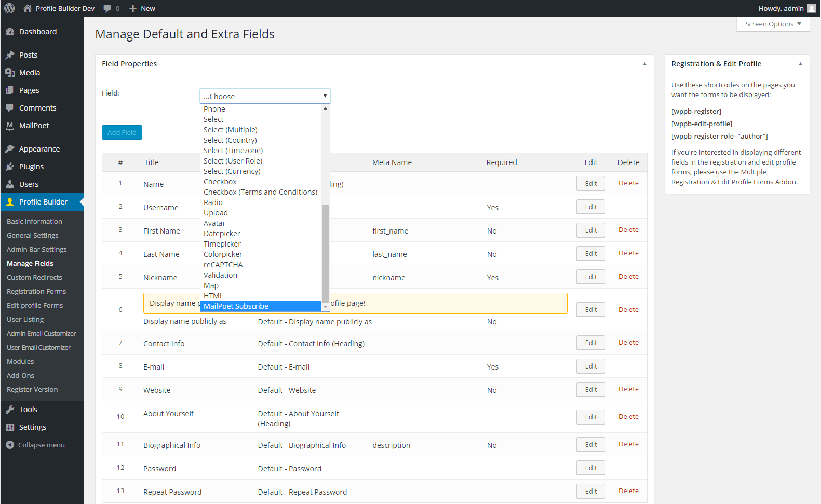Viewport: 821px width, 504px height.
Task: Click the Media icon in the sidebar
Action: pyautogui.click(x=10, y=73)
